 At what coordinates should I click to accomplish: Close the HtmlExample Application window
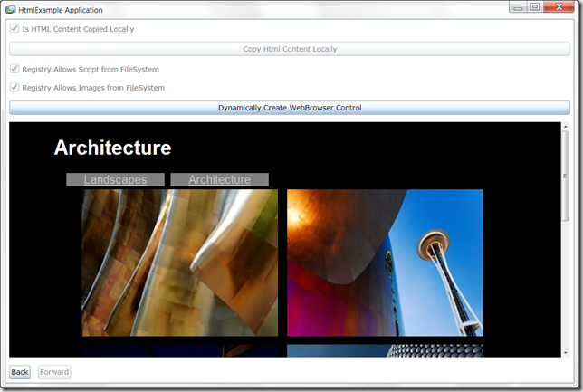click(x=559, y=7)
